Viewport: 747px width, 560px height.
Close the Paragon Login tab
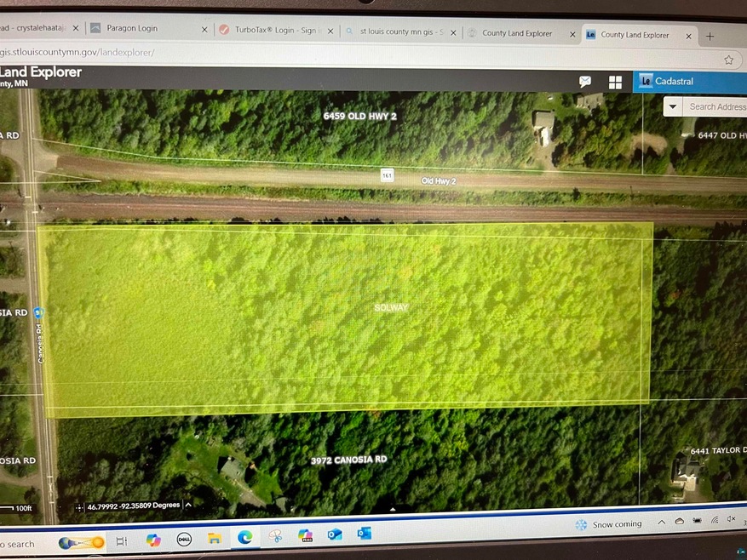click(x=204, y=30)
